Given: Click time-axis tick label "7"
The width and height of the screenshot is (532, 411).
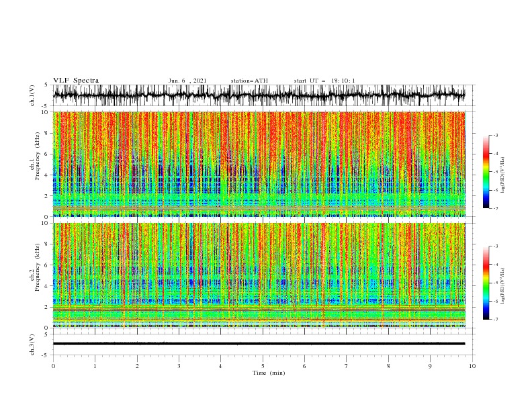Looking at the screenshot, I should pos(347,366).
